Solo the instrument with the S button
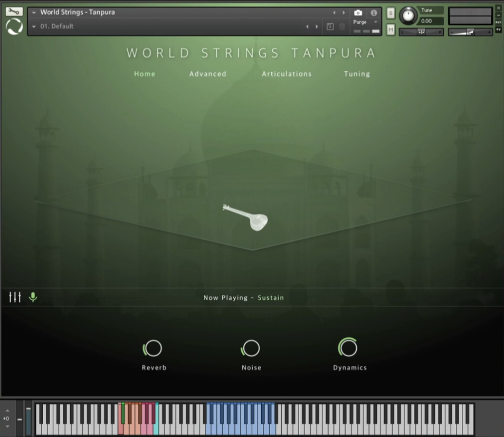Image resolution: width=504 pixels, height=437 pixels. click(x=391, y=13)
